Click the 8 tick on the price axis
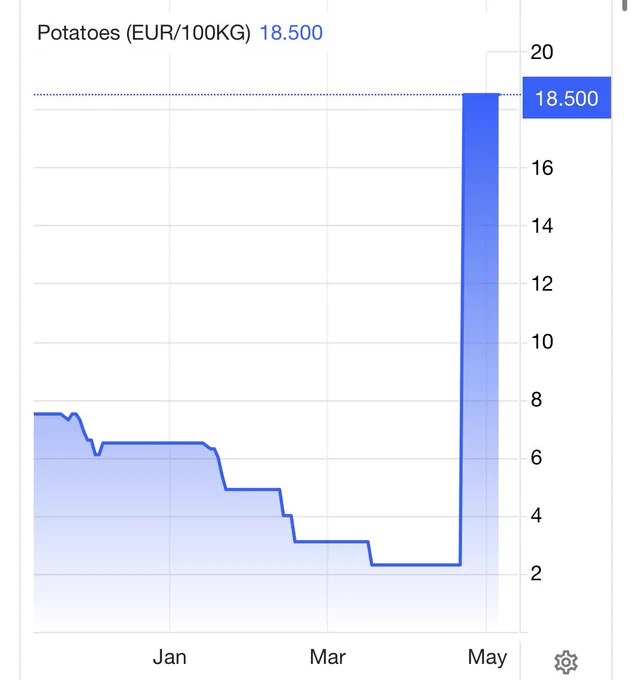The image size is (632, 680). click(x=537, y=400)
